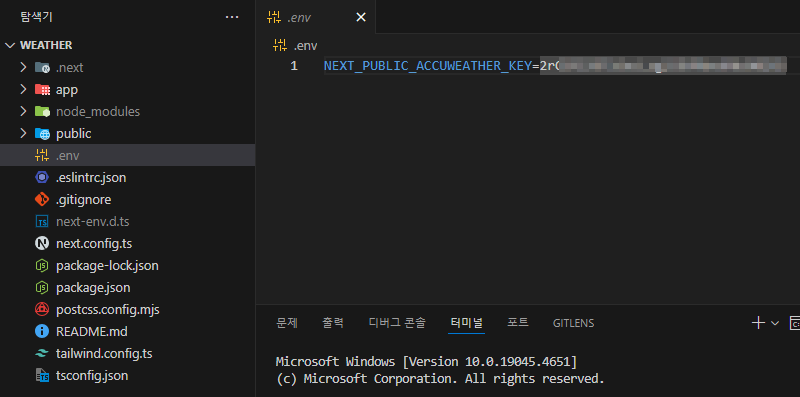
Task: Click the PostCSS icon of postcss.config.mjs
Action: (x=42, y=309)
